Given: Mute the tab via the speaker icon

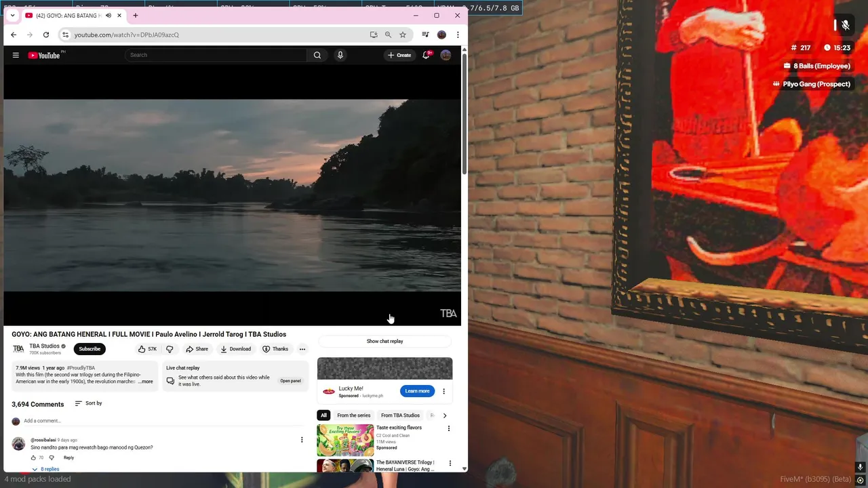Looking at the screenshot, I should pos(108,16).
